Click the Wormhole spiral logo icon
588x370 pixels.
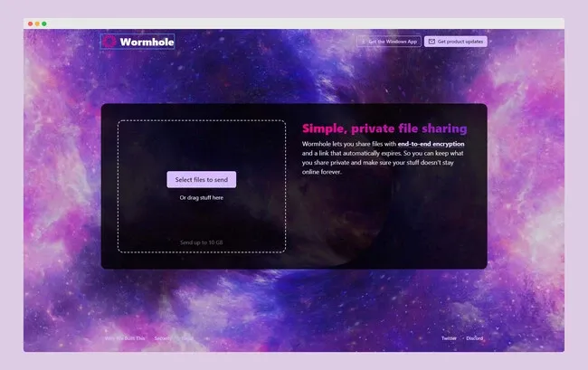109,42
